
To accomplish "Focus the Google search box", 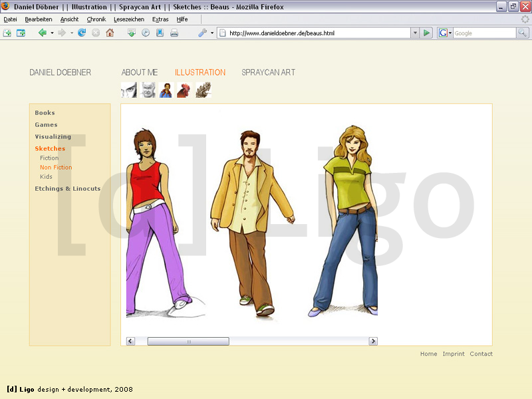I will (x=485, y=33).
